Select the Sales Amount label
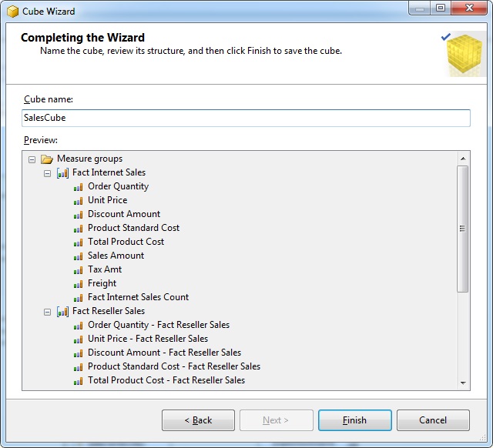The width and height of the screenshot is (493, 448). tap(116, 256)
